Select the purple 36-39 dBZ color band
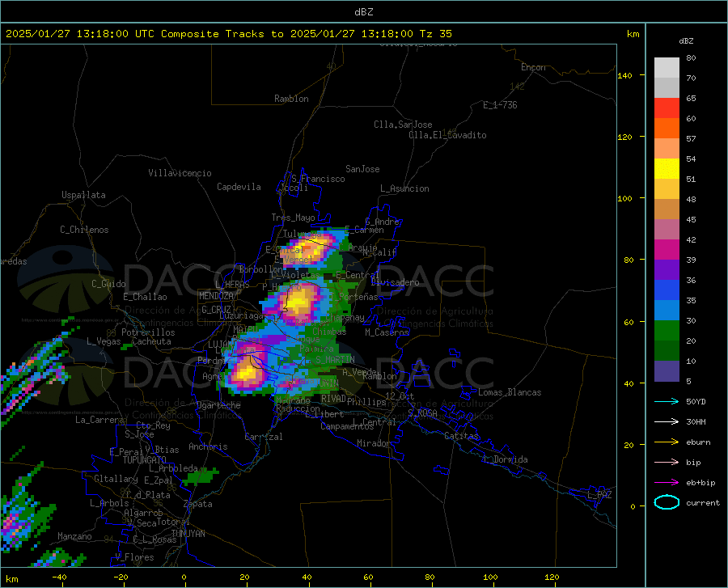 point(667,270)
